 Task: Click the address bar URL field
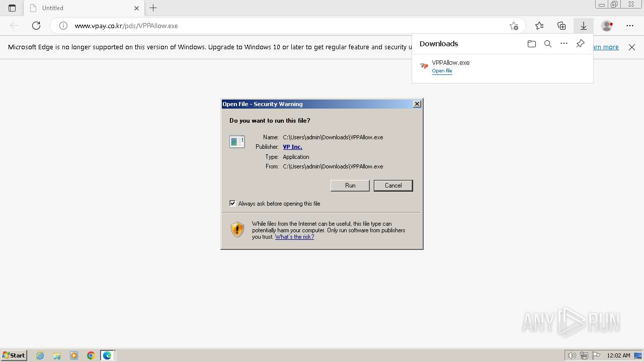(287, 26)
